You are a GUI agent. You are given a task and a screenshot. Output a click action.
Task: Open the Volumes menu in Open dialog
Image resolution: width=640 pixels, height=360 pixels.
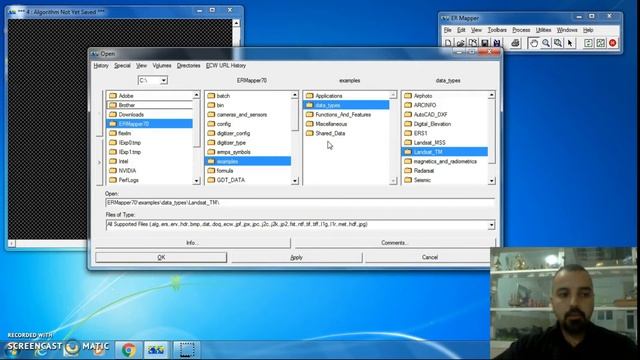click(x=162, y=65)
